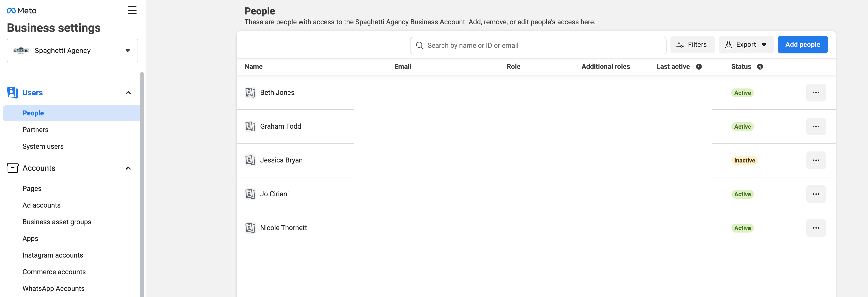This screenshot has height=297, width=868.
Task: Click Graham Todd's profile icon
Action: [x=250, y=126]
